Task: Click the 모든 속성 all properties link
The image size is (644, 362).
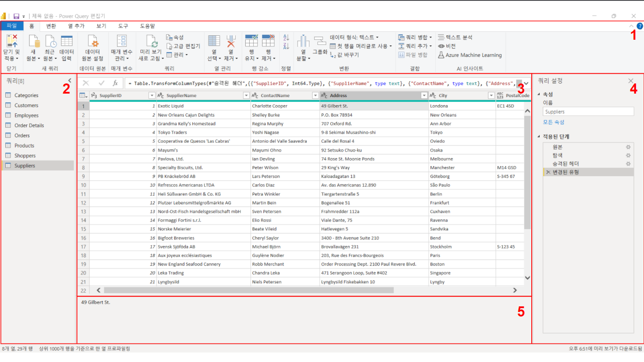Action: tap(553, 122)
